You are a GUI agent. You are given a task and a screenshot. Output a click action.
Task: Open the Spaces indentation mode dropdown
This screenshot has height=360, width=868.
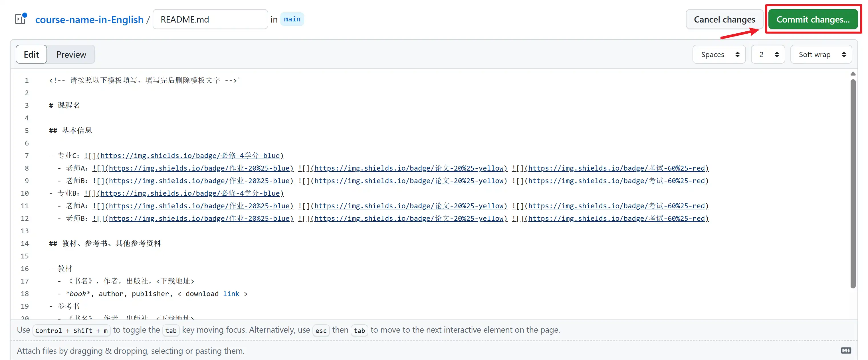(719, 54)
